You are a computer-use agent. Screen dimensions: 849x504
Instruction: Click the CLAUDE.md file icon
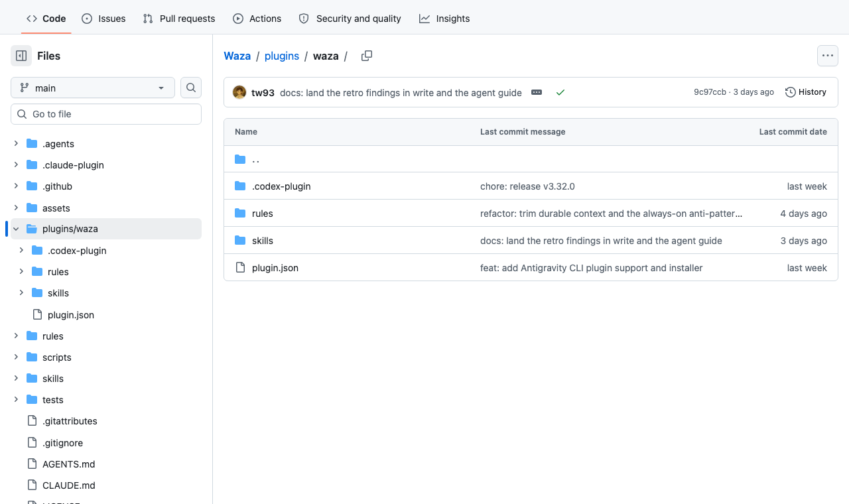click(x=32, y=485)
